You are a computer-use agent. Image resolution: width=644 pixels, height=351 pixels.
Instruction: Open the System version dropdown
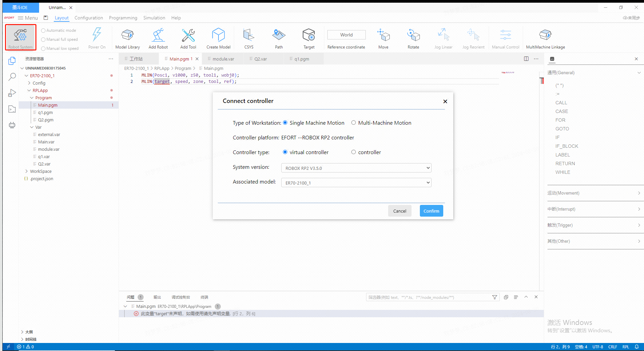click(x=356, y=168)
